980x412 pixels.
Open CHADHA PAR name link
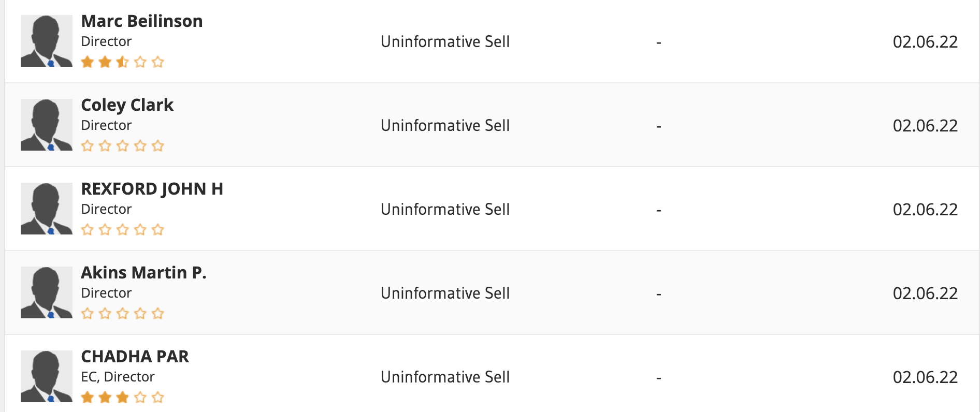(135, 357)
